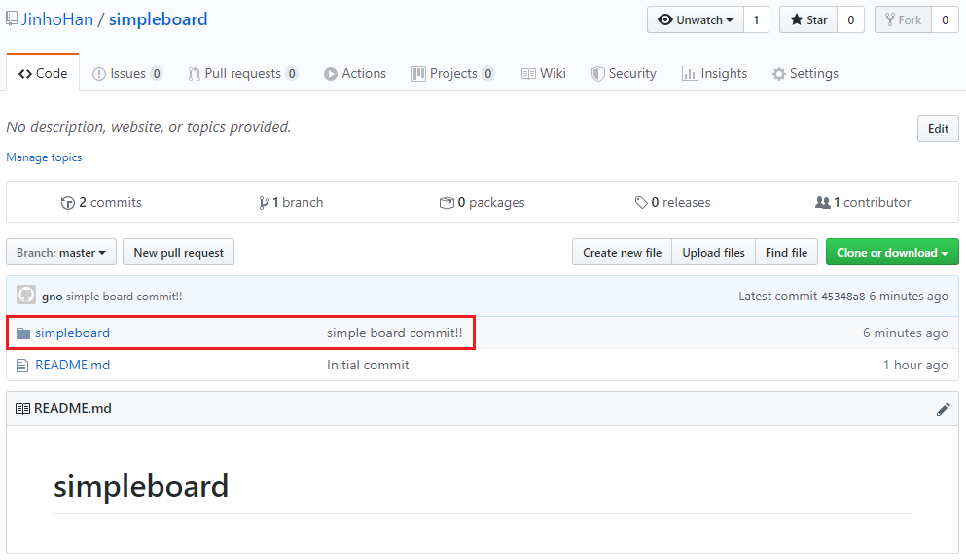View the Insights tab
This screenshot has height=560, width=966.
point(714,73)
